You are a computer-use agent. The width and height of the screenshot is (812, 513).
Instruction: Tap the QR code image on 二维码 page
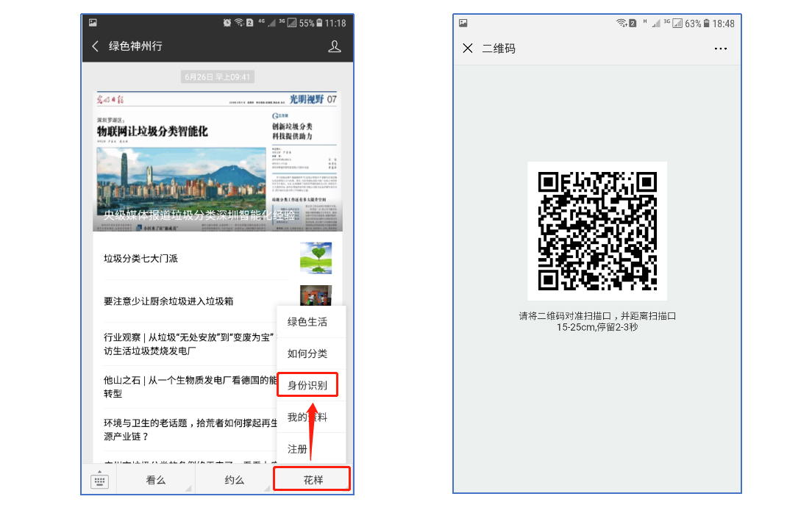597,231
